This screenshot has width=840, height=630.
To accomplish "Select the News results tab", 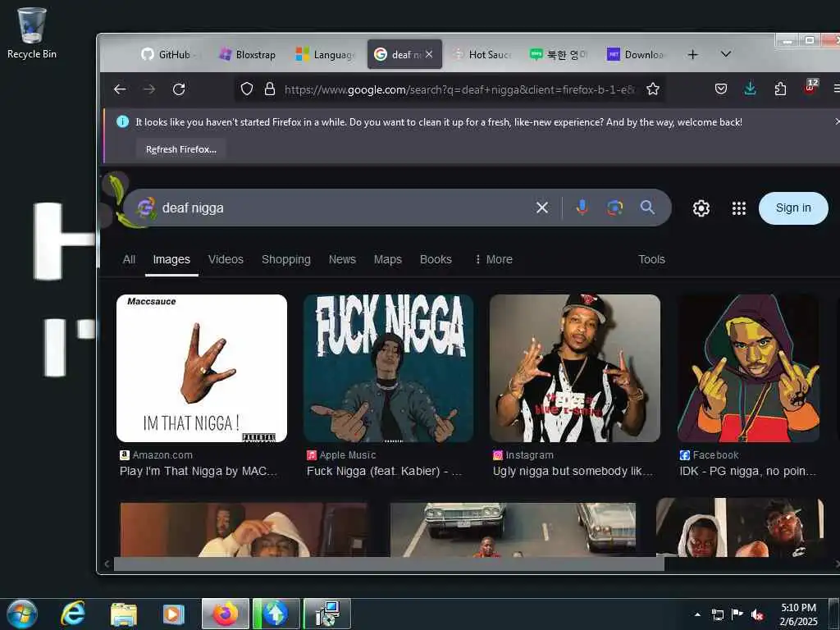I will tap(342, 259).
